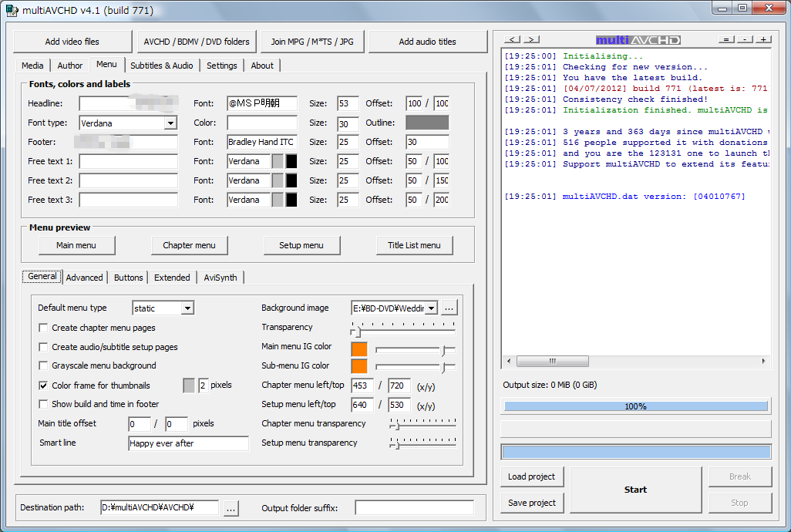Click the minus button above the log panel

745,39
